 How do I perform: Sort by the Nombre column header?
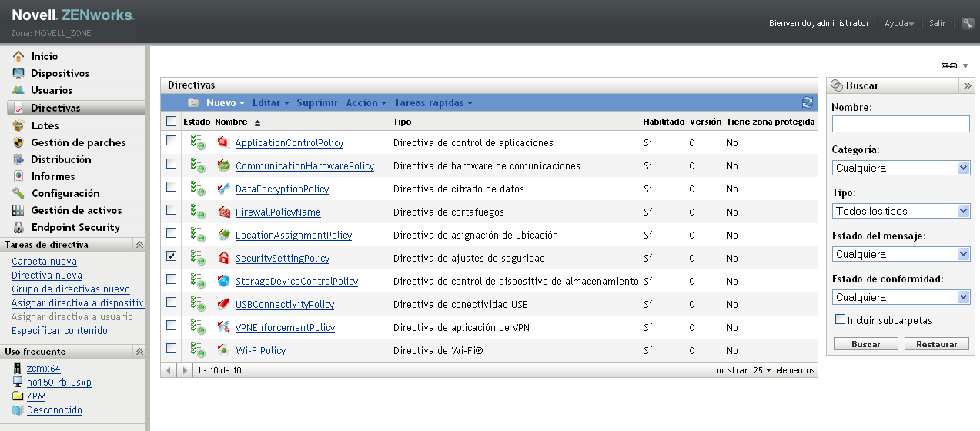point(231,122)
